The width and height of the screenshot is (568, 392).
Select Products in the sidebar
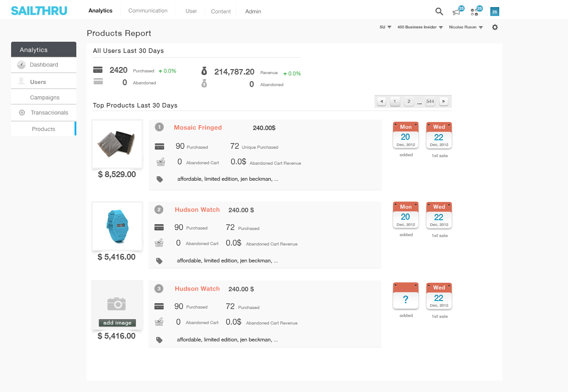(x=43, y=129)
